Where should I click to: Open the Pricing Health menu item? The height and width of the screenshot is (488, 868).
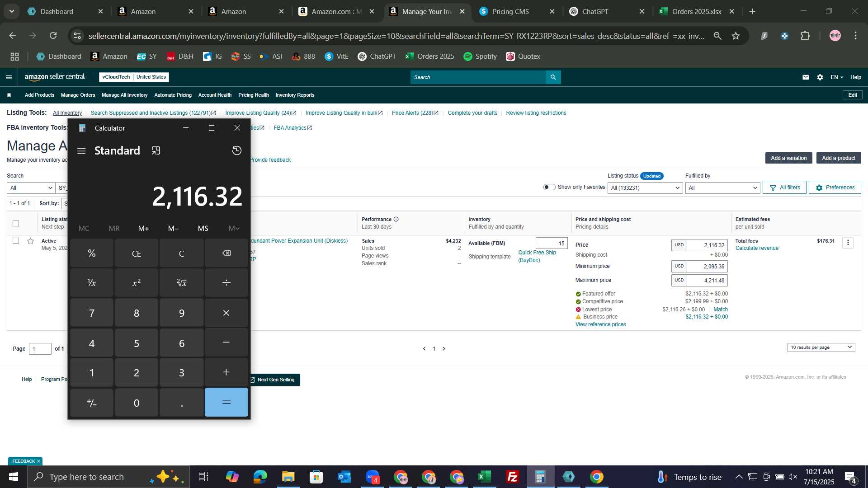click(253, 95)
